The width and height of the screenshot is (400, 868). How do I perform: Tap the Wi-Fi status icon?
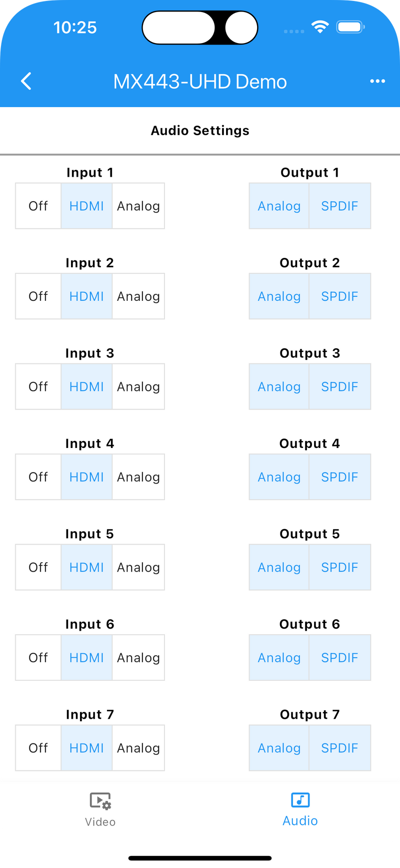click(319, 27)
